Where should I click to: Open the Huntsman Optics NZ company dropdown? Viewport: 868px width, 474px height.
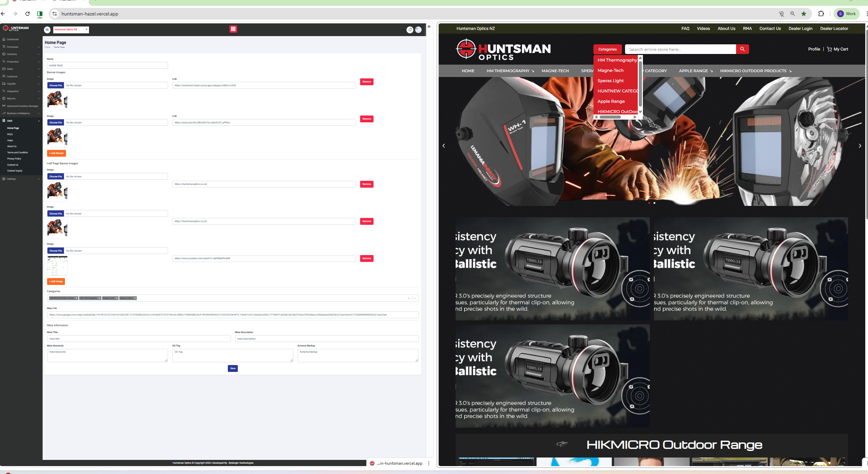pos(71,30)
